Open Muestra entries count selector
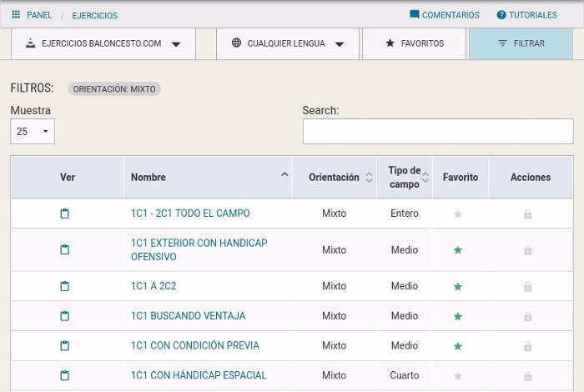This screenshot has height=392, width=584. (33, 132)
